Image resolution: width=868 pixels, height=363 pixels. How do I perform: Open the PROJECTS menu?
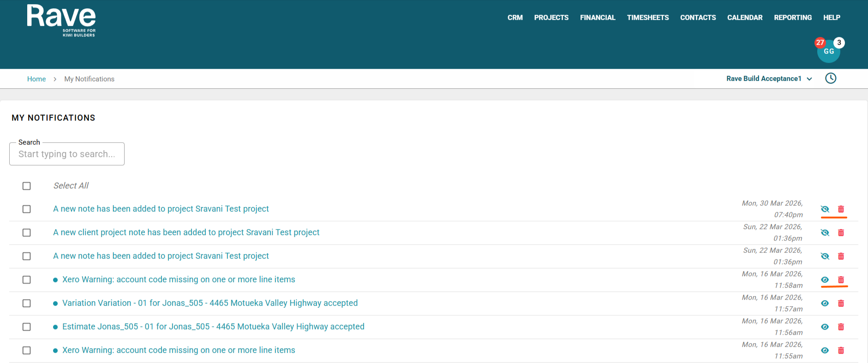tap(551, 18)
